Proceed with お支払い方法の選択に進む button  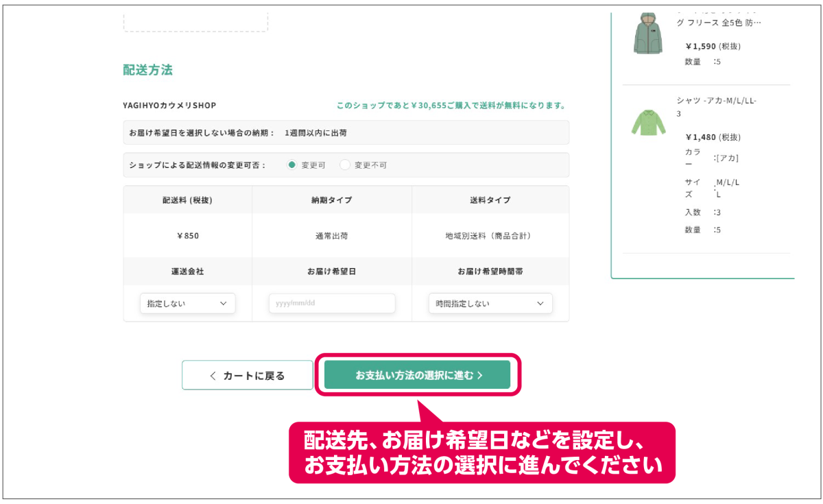[417, 375]
